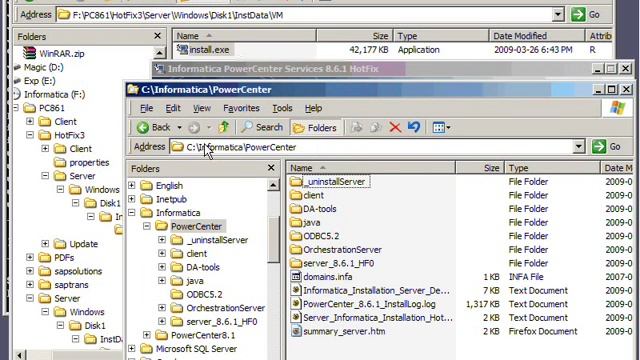Image resolution: width=640 pixels, height=360 pixels.
Task: Sort by Type column in PowerCenter list
Action: (552, 168)
